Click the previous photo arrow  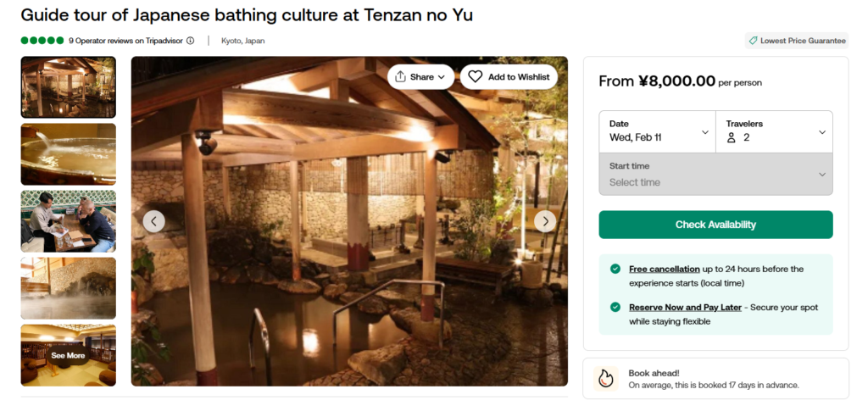(153, 221)
